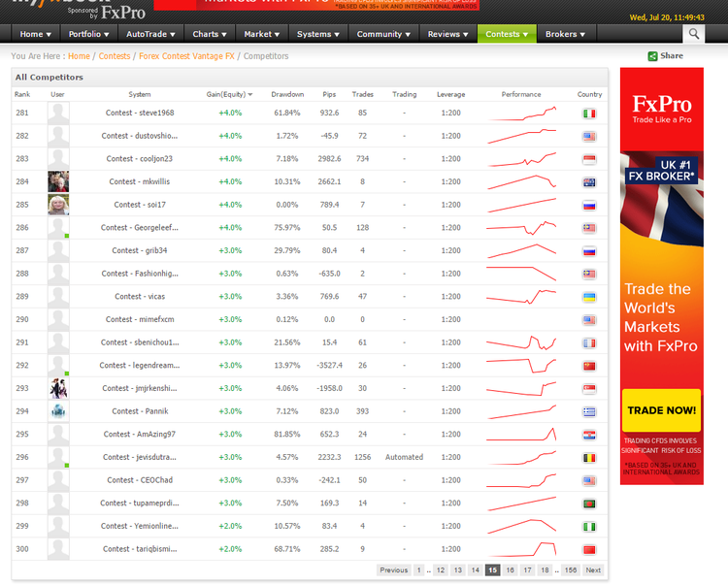Click legendream's China flag icon
The image size is (728, 585).
pos(589,366)
